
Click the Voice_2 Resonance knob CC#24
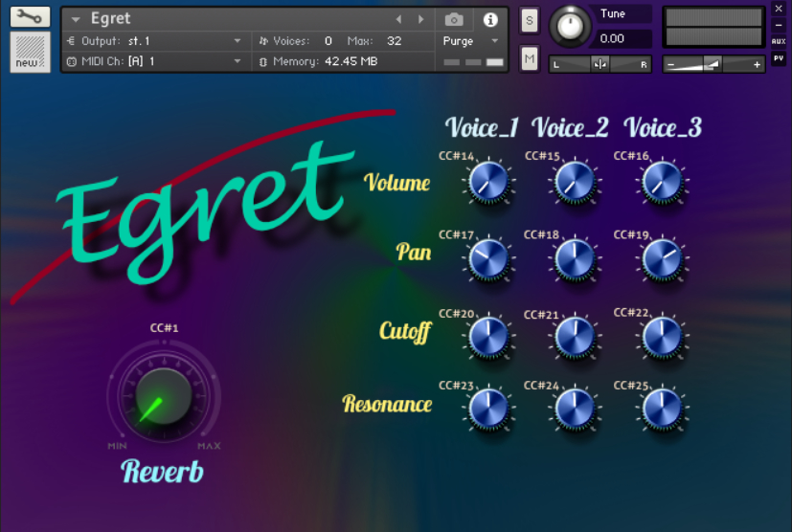(x=575, y=410)
